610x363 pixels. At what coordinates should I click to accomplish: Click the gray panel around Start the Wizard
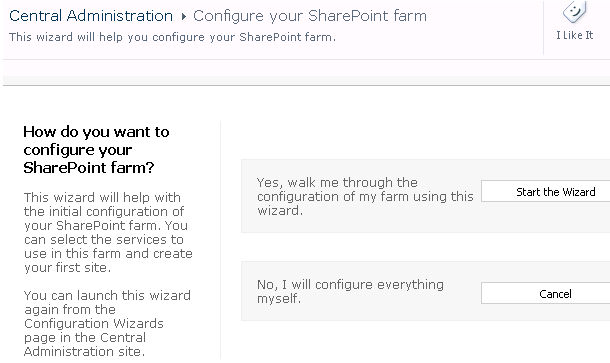coord(426,196)
